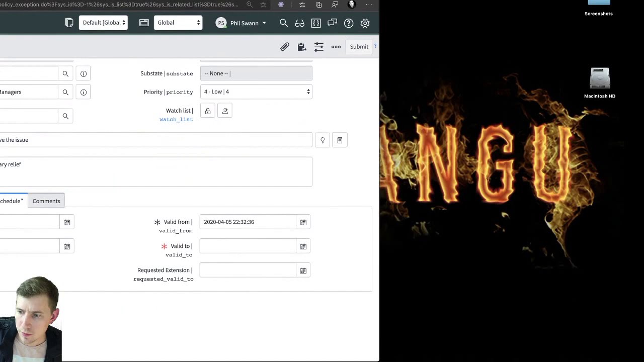Open the Substate selector
Image resolution: width=644 pixels, height=362 pixels.
[x=256, y=73]
